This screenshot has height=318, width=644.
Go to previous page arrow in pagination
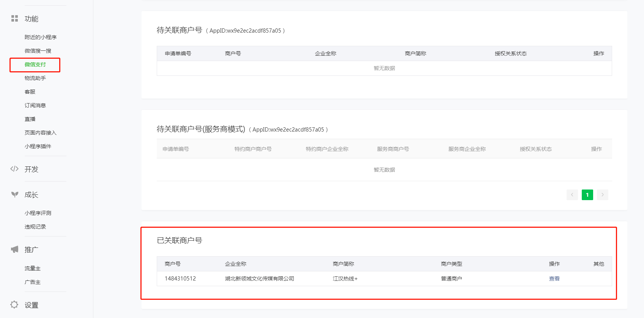coord(572,195)
